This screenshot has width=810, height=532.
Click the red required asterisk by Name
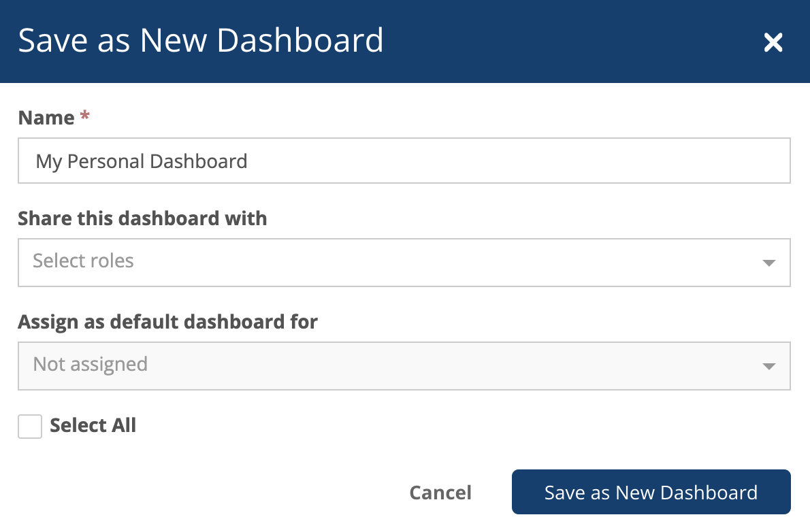pos(84,115)
